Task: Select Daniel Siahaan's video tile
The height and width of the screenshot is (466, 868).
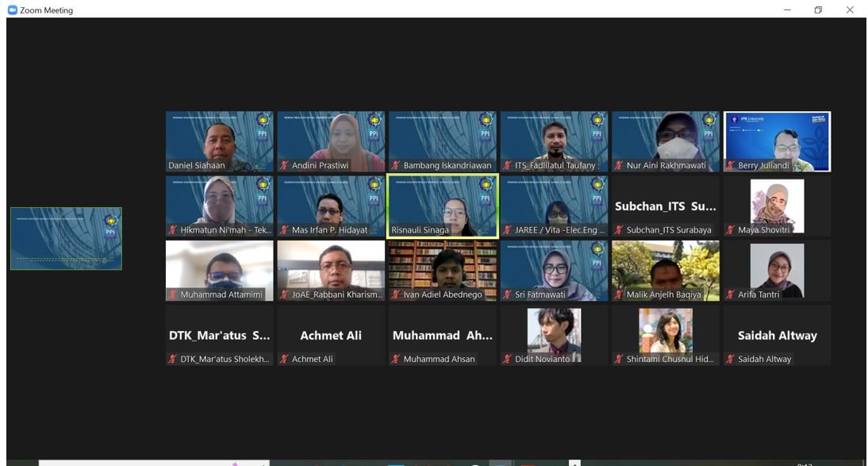Action: [x=219, y=141]
